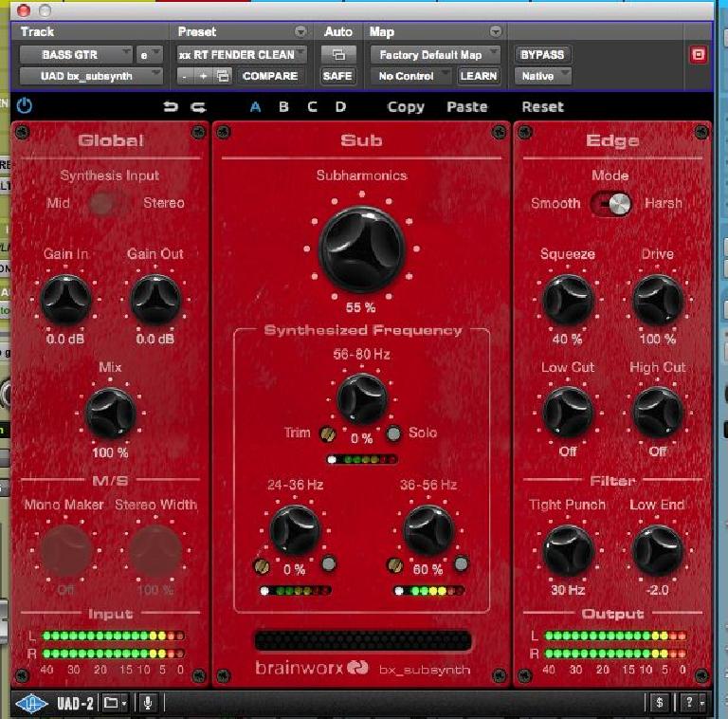Open the UAD toolbar folder icon
Image resolution: width=728 pixels, height=719 pixels.
pos(111,703)
